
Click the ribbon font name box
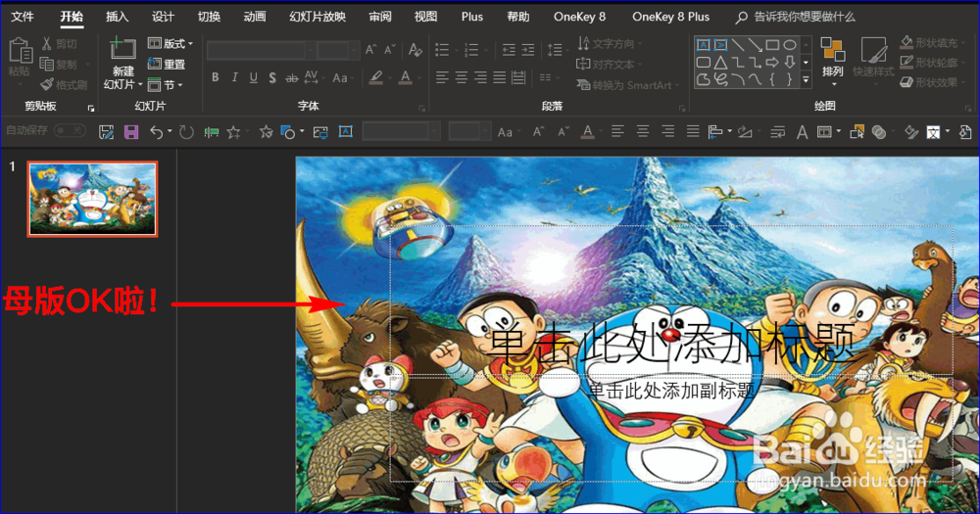261,50
